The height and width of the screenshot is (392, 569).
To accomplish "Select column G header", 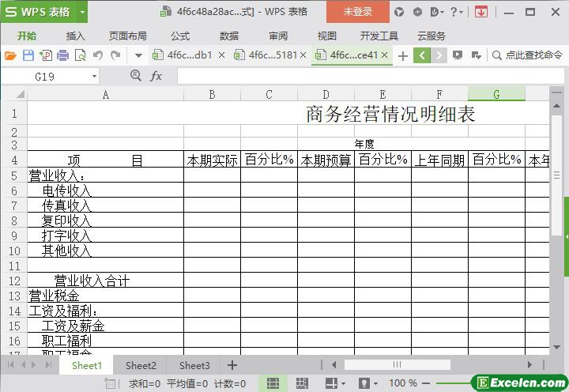I will coord(496,94).
